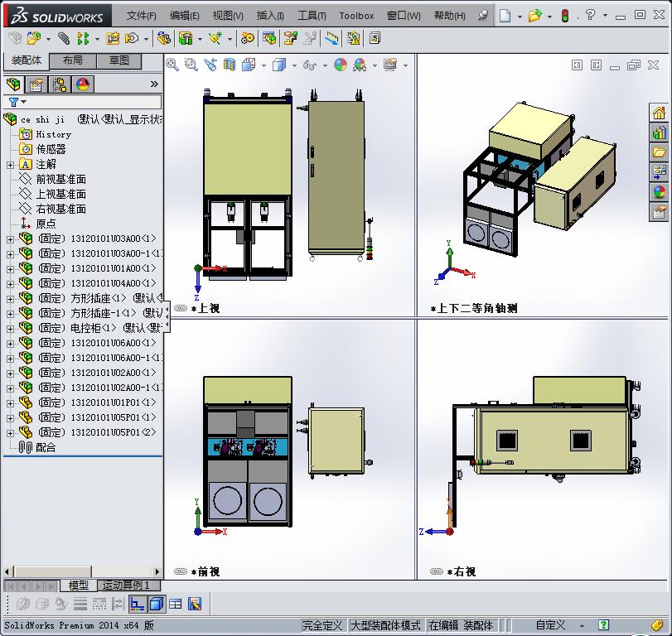Toggle the sketch axes button in bottom toolbar
The height and width of the screenshot is (636, 672).
(138, 604)
